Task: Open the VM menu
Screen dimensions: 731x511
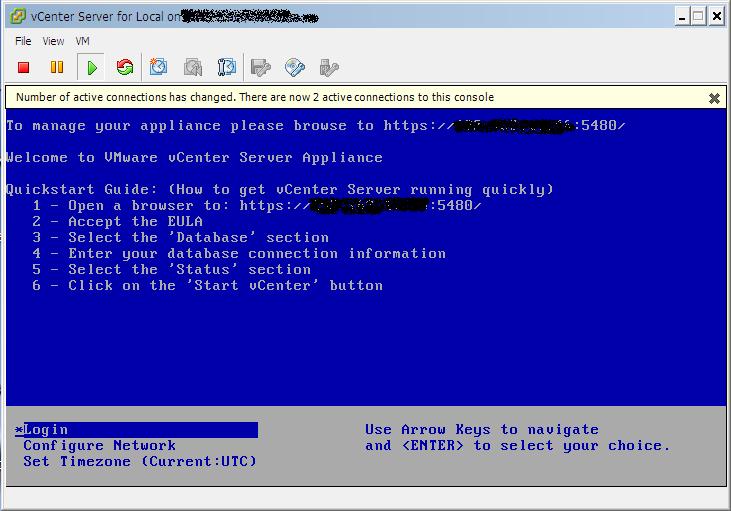Action: click(83, 41)
